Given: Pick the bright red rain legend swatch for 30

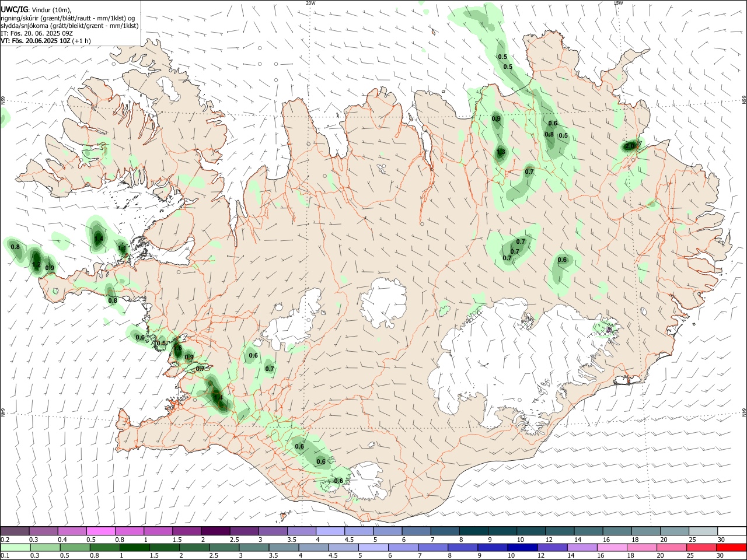Looking at the screenshot, I should point(732,547).
